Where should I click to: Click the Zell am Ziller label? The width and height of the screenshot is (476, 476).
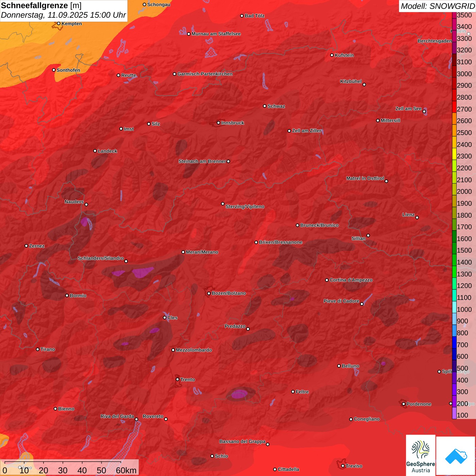point(307,131)
